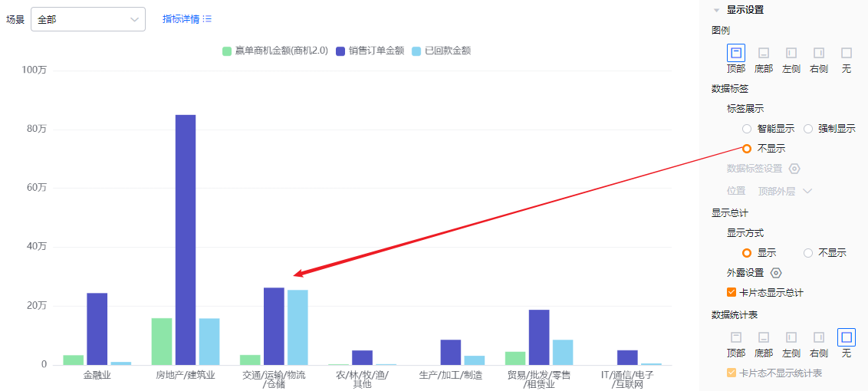This screenshot has width=868, height=391.
Task: Click the 交通/运输/物流/仓储 axis label
Action: pos(274,379)
